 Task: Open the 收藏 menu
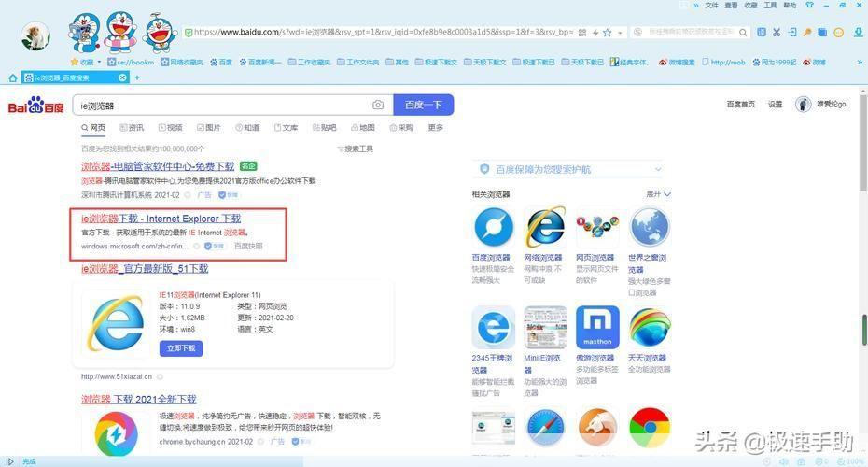click(x=750, y=5)
